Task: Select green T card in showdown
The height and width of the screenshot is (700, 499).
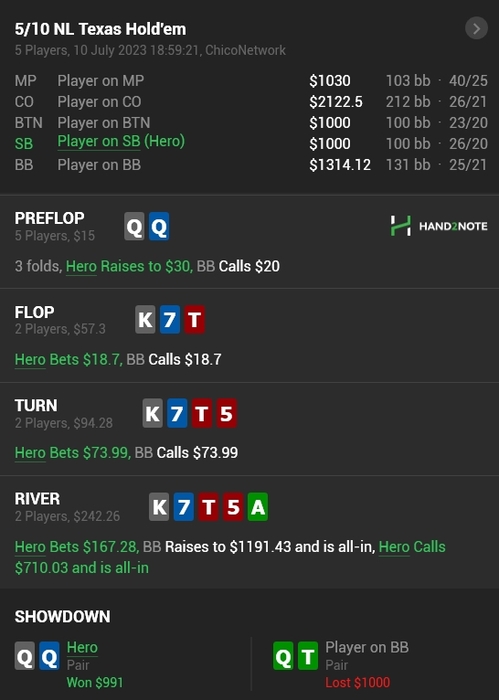Action: click(308, 656)
